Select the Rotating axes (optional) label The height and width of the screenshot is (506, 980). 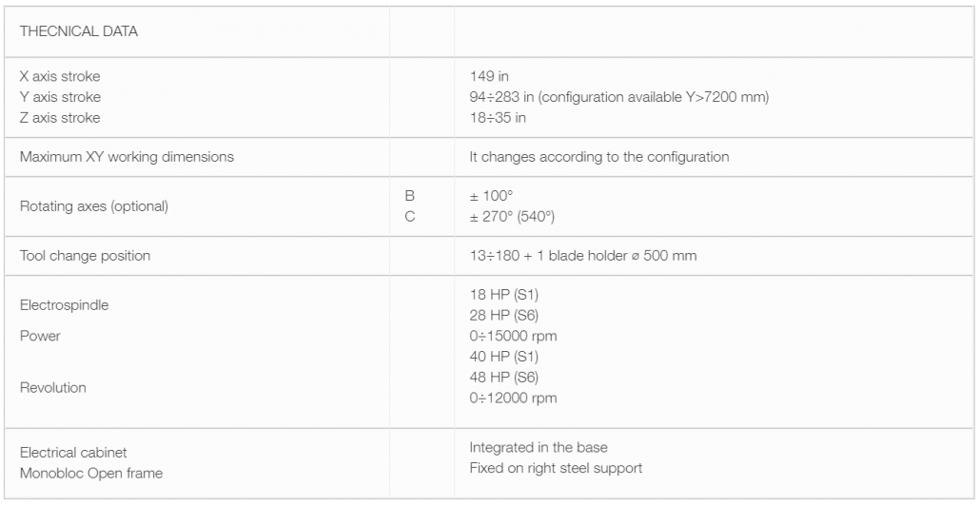point(94,206)
